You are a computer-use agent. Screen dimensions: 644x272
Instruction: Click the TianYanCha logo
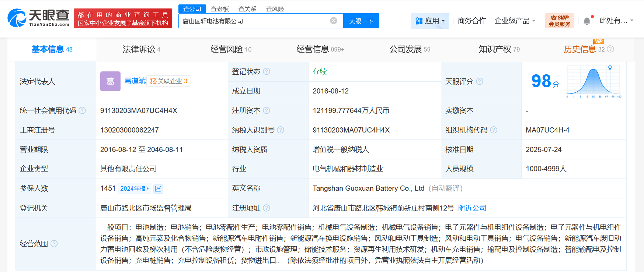39,18
